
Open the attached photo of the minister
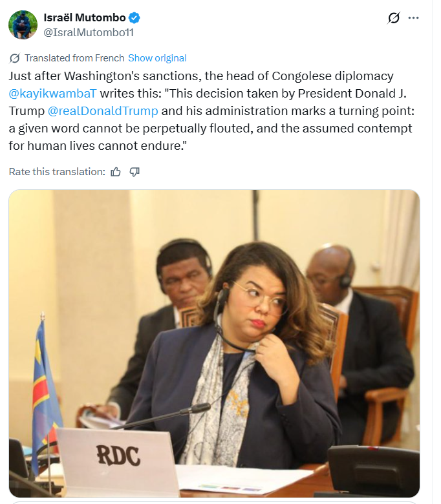pyautogui.click(x=214, y=344)
